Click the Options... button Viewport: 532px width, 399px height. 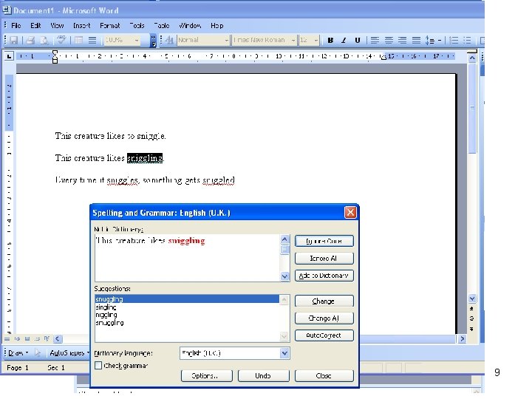[207, 376]
